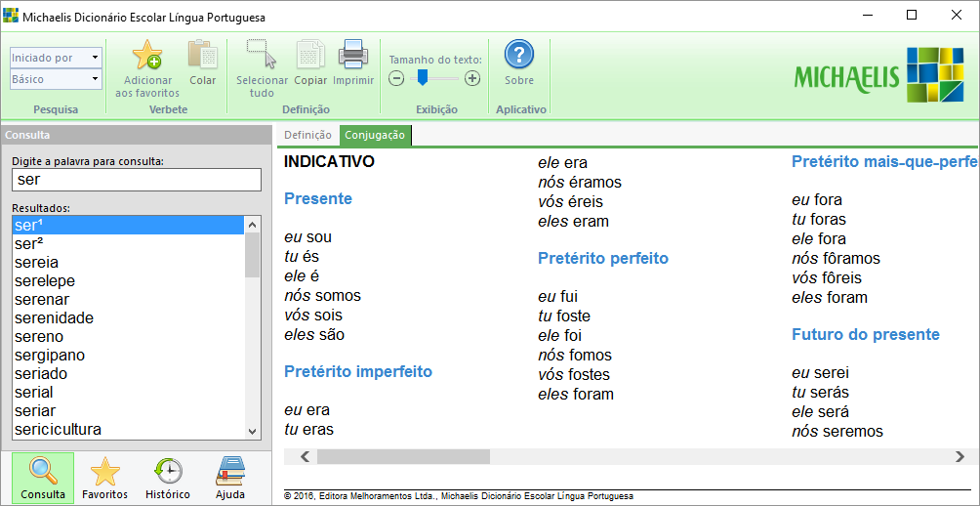Click the word search input field
The height and width of the screenshot is (506, 980).
point(137,180)
